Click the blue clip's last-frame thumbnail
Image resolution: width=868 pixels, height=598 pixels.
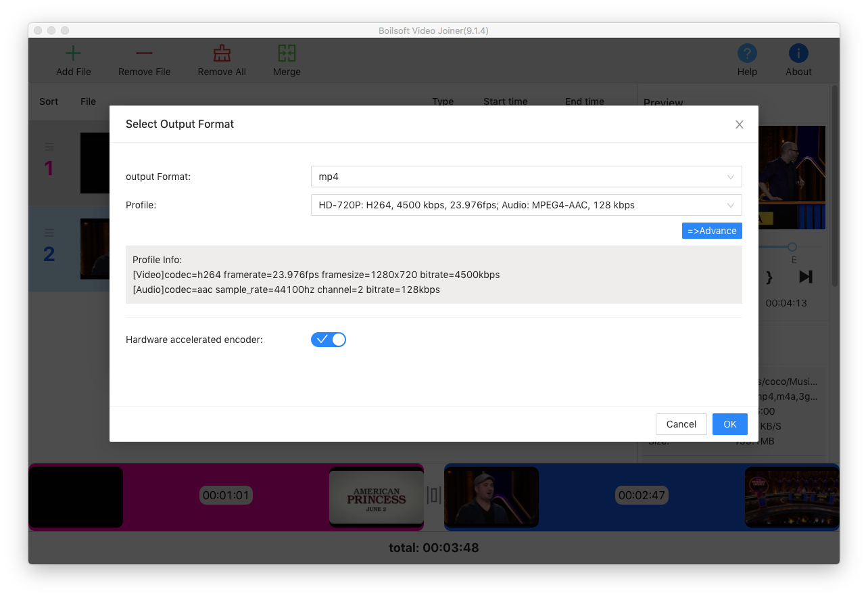pyautogui.click(x=792, y=497)
